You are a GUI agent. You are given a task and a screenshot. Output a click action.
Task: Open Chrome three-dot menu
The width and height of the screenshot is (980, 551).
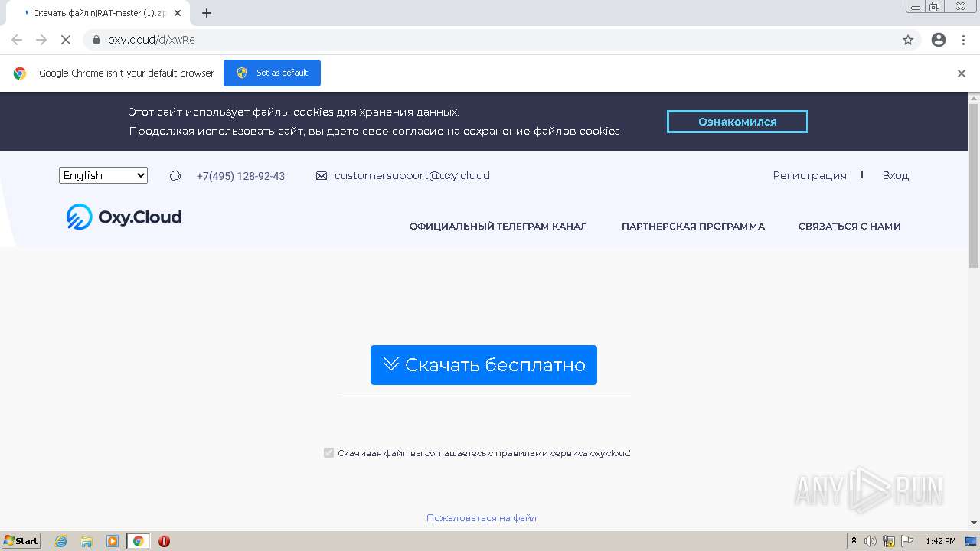point(963,40)
